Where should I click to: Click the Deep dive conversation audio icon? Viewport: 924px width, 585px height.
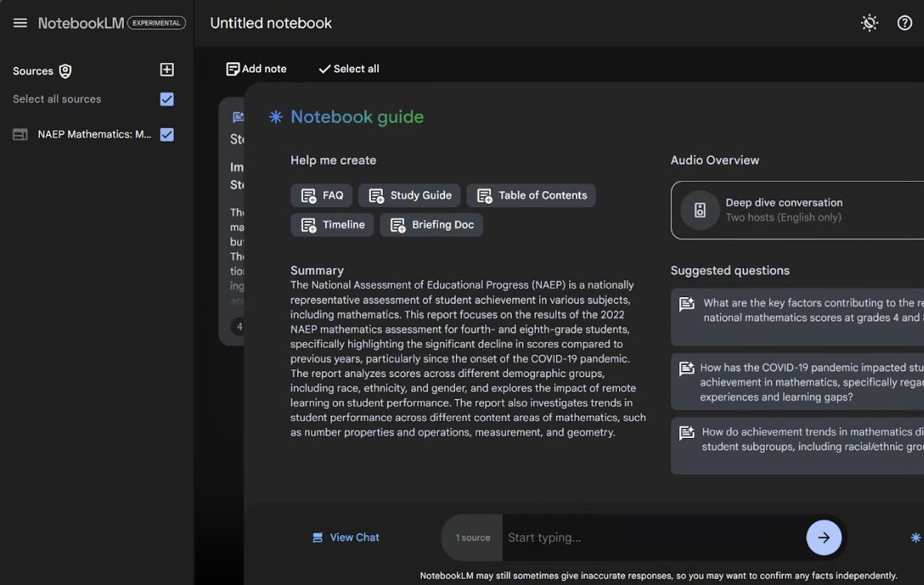(x=699, y=209)
